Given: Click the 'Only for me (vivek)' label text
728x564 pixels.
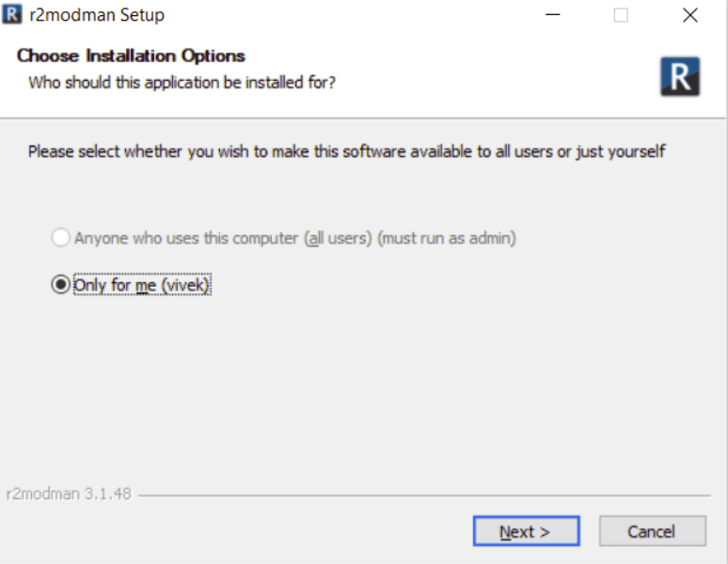Looking at the screenshot, I should (x=142, y=285).
